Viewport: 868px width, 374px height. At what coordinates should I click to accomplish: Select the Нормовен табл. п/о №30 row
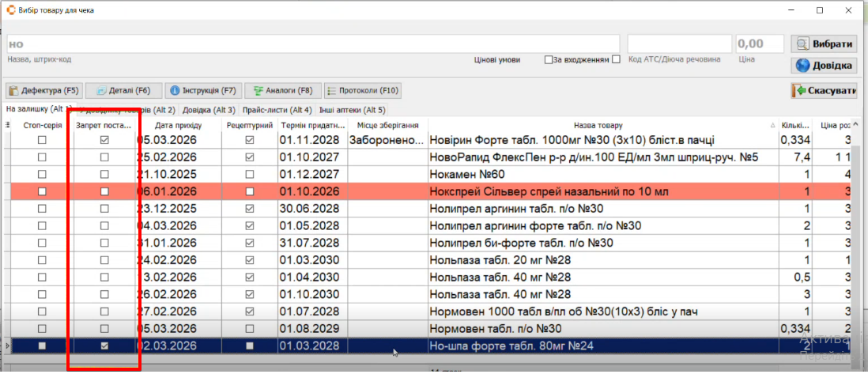495,328
